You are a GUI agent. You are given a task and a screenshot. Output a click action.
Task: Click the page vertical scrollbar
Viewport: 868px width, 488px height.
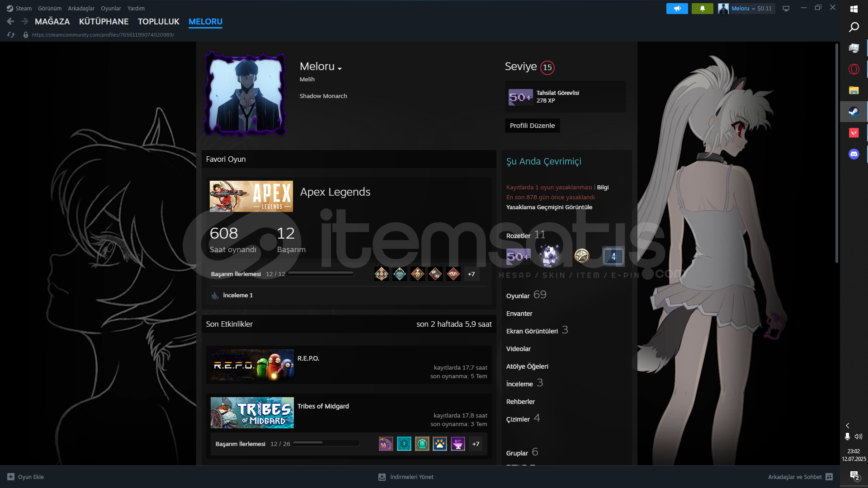click(x=837, y=154)
